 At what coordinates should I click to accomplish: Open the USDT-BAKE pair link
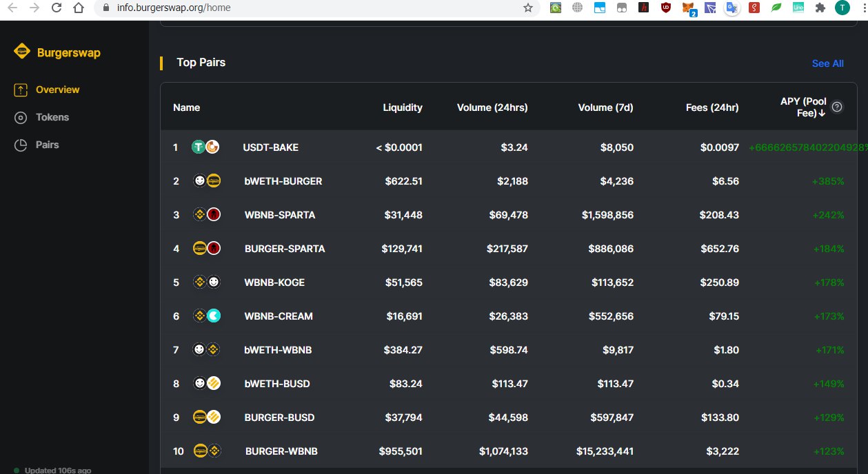click(270, 147)
